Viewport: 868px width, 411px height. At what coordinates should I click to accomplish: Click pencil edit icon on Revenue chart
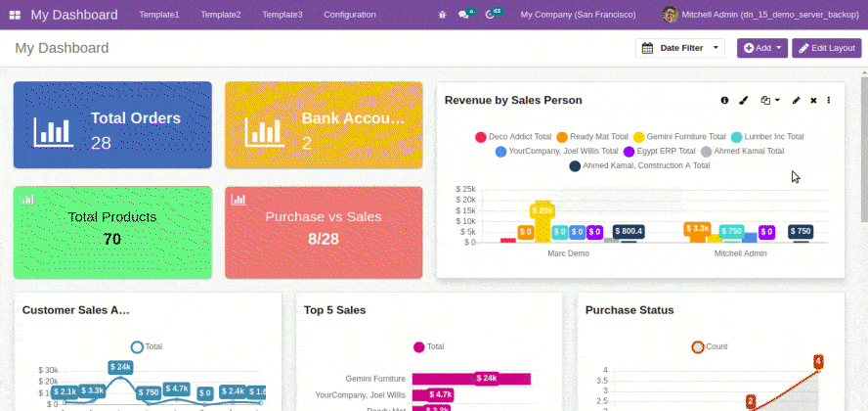pos(796,100)
